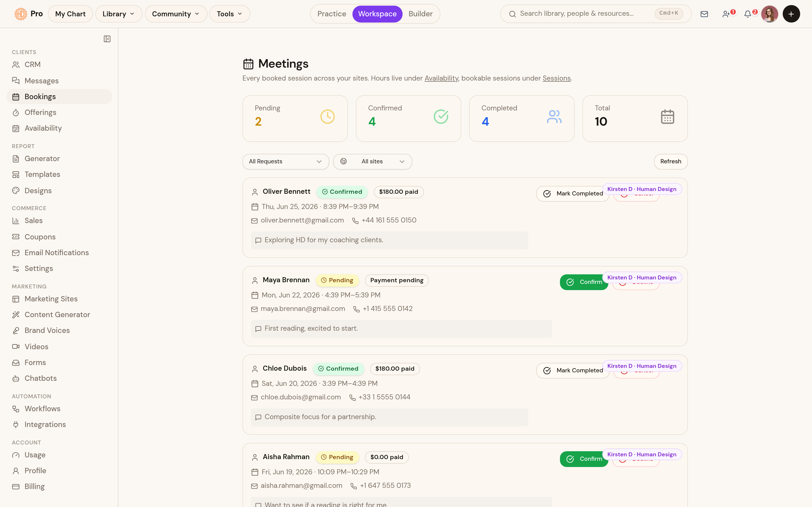This screenshot has width=812, height=507.
Task: Switch to Builder mode
Action: click(x=420, y=14)
